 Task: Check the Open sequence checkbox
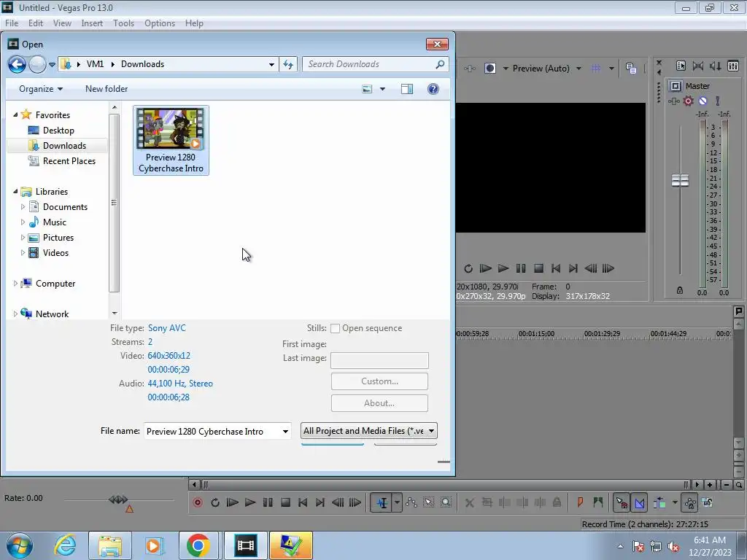point(336,328)
